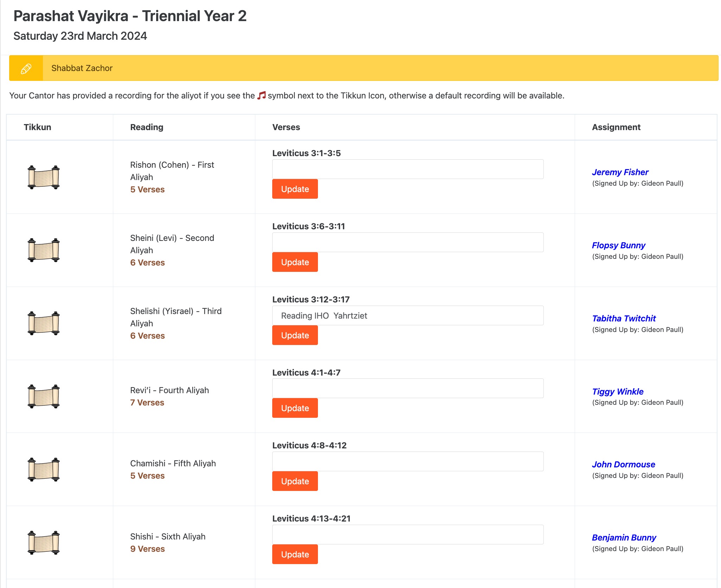The height and width of the screenshot is (588, 721).
Task: Open the Tikkun scroll for Chamishi
Action: click(x=44, y=469)
